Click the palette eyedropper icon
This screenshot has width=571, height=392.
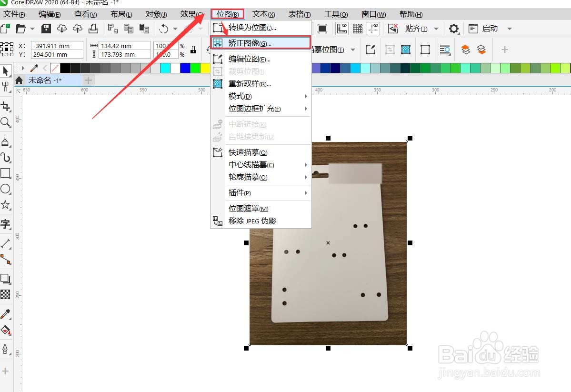coord(34,68)
